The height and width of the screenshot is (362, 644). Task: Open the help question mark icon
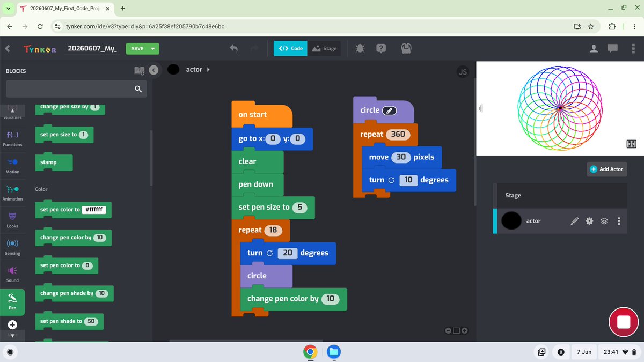coord(381,48)
